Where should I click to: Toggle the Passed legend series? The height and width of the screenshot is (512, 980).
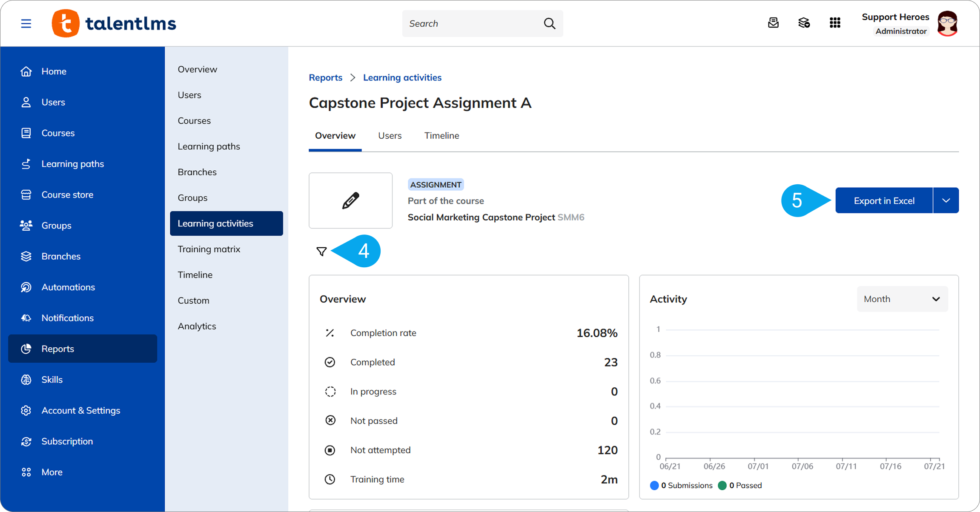[x=740, y=486]
